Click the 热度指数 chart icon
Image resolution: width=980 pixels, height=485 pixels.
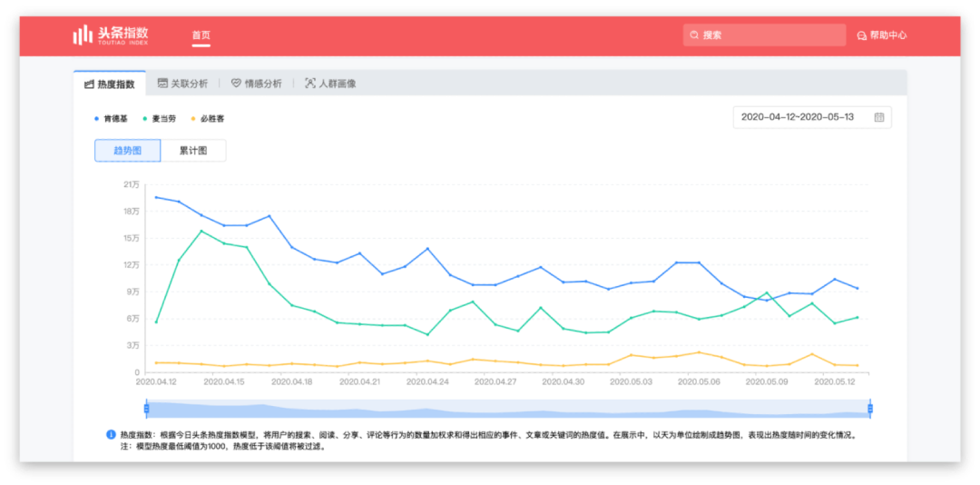pyautogui.click(x=89, y=84)
